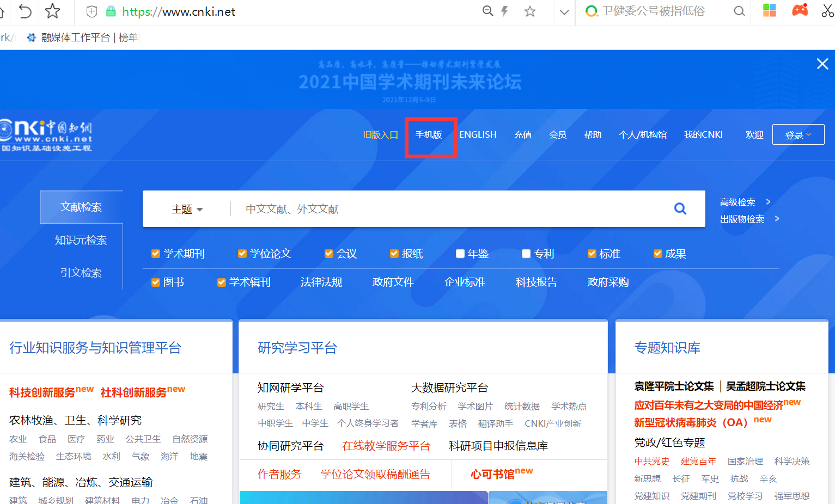Expand the 登录 login dropdown
835x504 pixels.
798,135
